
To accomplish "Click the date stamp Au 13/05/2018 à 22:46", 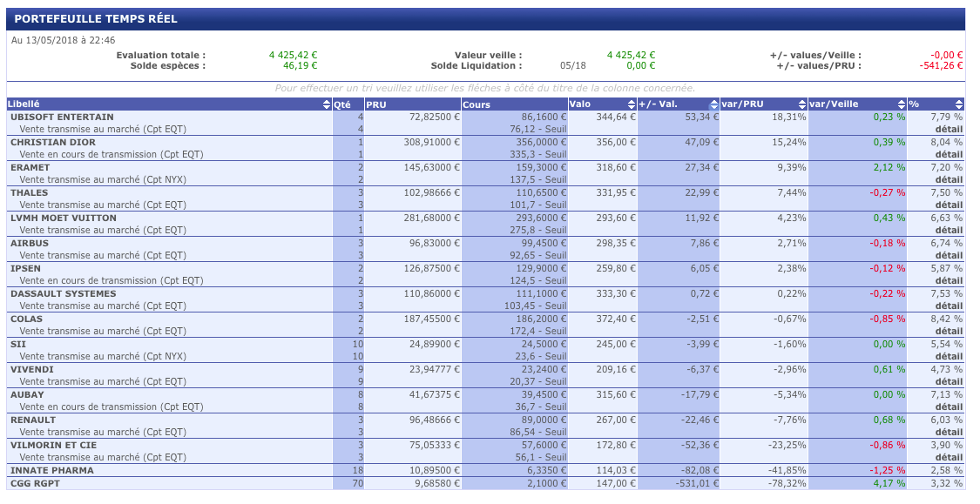I will coord(63,41).
